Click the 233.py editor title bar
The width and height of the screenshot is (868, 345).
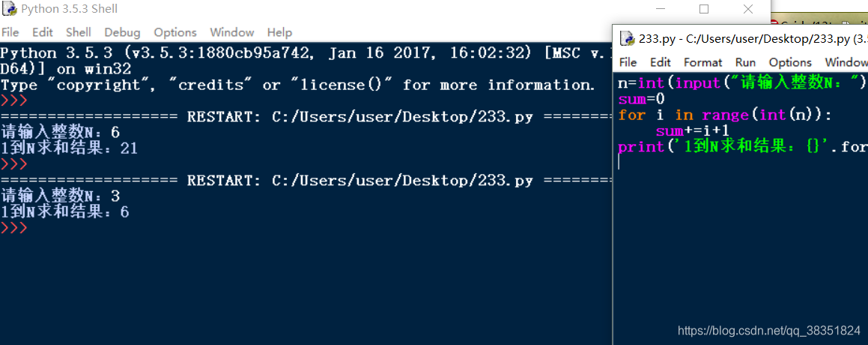click(x=749, y=39)
